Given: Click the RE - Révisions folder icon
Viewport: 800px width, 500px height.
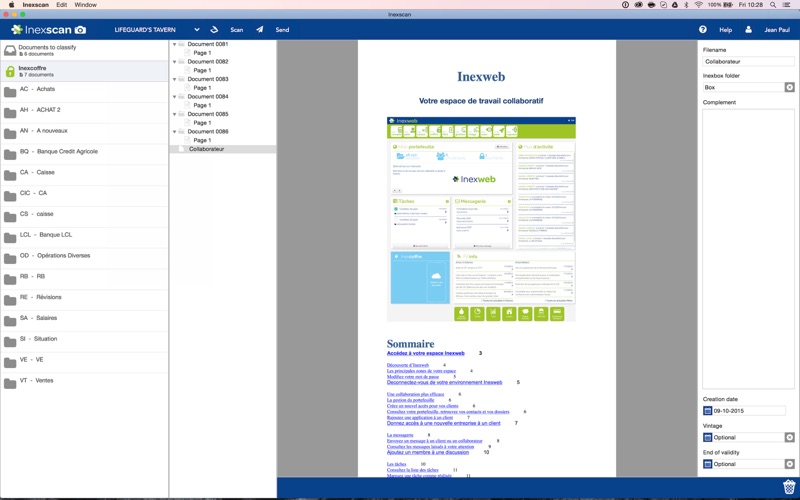Looking at the screenshot, I should 10,301.
